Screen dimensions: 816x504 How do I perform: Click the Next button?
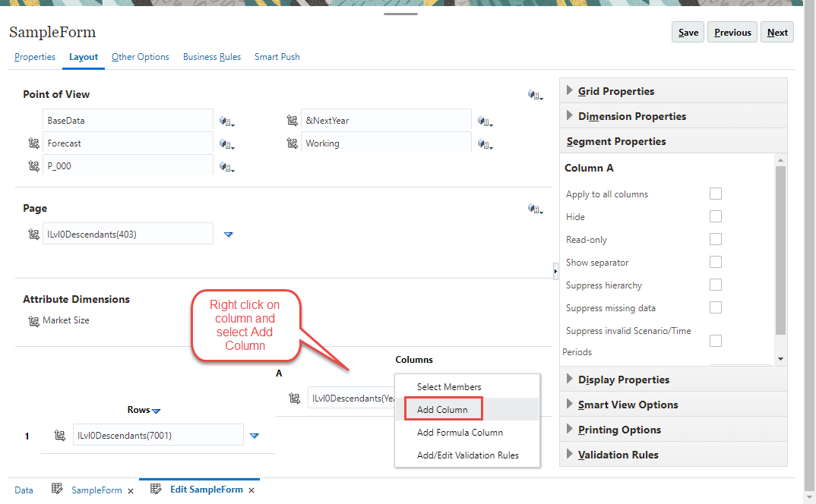click(x=776, y=32)
